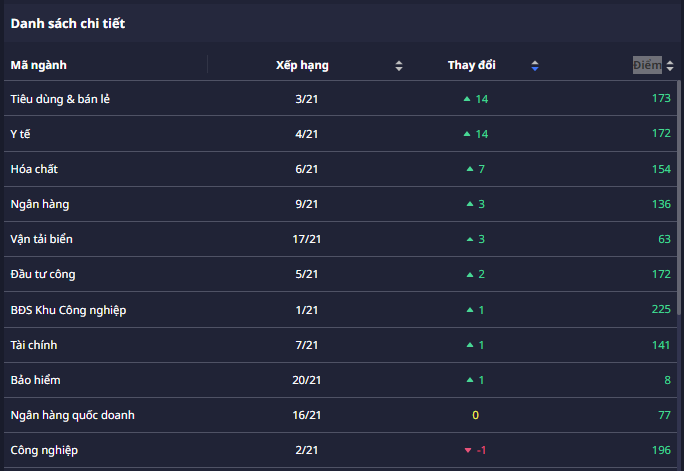Viewport: 684px width, 471px height.
Task: Click the green up arrow in Y tế row
Action: pyautogui.click(x=466, y=134)
